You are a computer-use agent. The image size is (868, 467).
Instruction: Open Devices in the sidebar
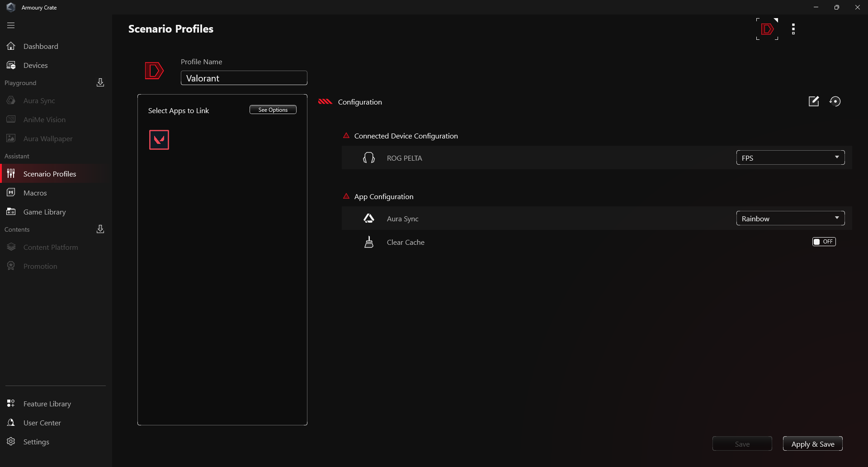35,65
